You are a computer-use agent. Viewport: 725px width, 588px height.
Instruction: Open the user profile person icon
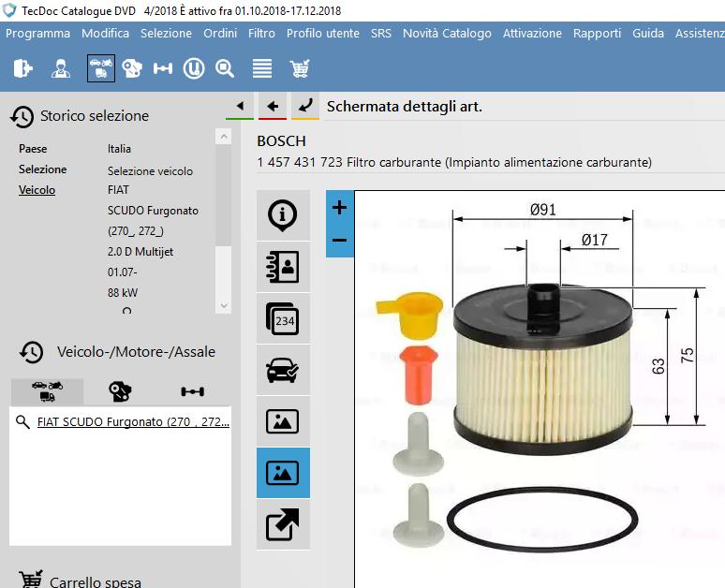(61, 68)
